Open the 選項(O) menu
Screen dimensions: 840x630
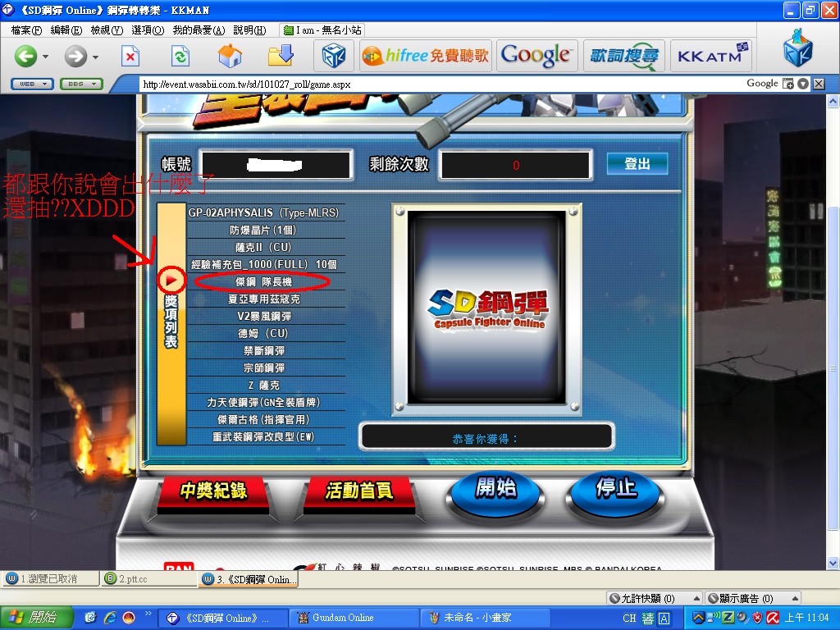(148, 30)
